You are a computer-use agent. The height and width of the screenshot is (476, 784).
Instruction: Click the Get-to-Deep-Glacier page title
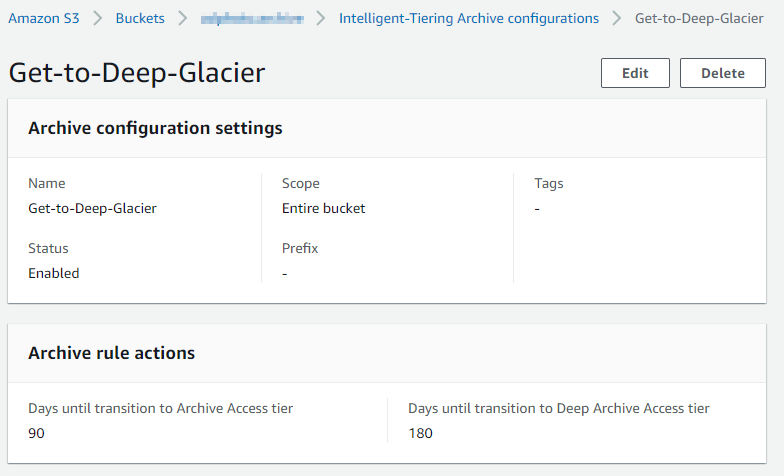click(x=137, y=73)
